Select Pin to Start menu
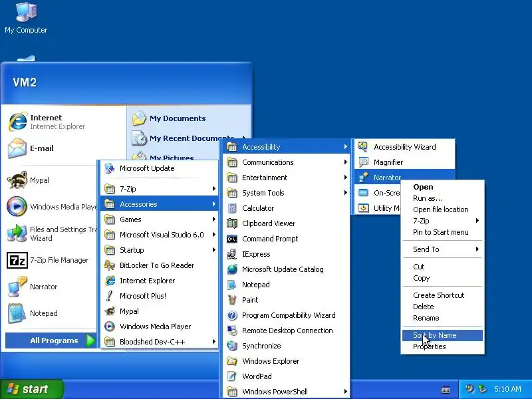The width and height of the screenshot is (532, 399). 442,232
